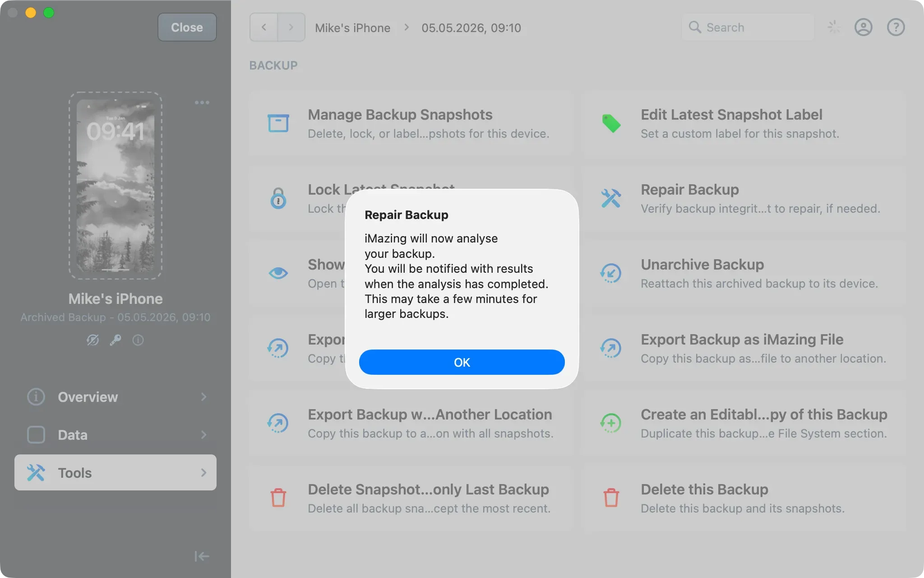Click the Export Backup as iMazing File icon
Screen dimensions: 924x578
[x=611, y=348]
